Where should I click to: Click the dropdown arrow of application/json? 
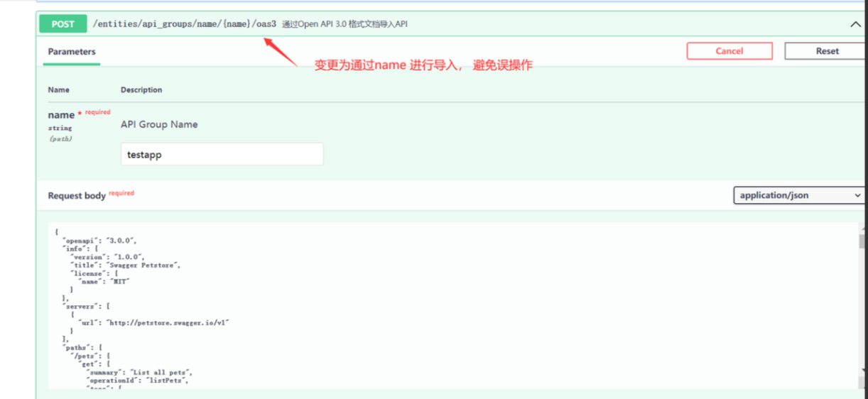click(x=857, y=195)
